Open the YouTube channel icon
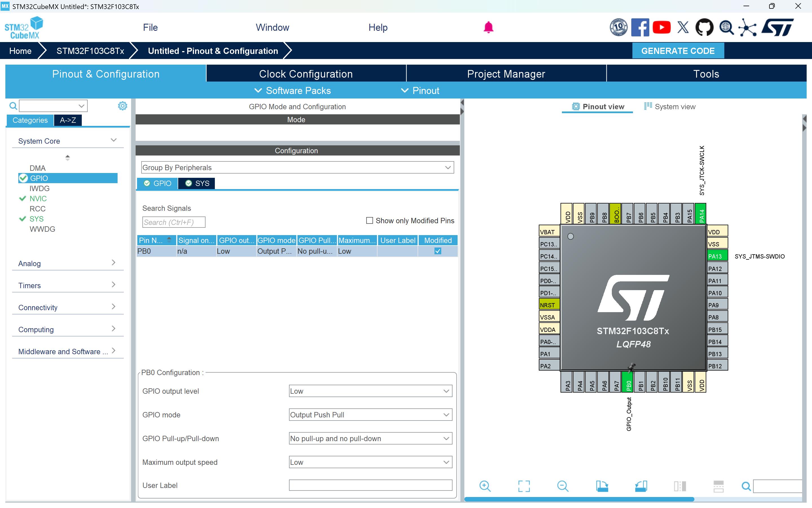 click(661, 27)
